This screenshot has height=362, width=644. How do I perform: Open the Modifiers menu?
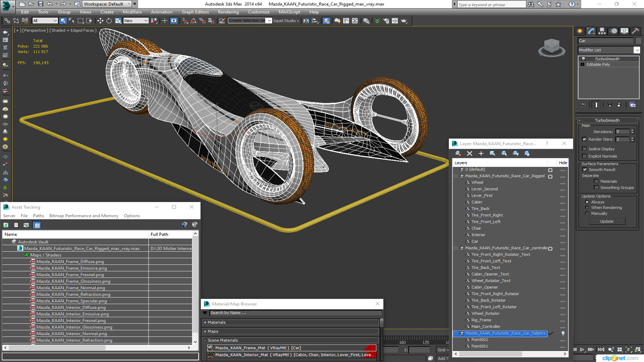(132, 12)
